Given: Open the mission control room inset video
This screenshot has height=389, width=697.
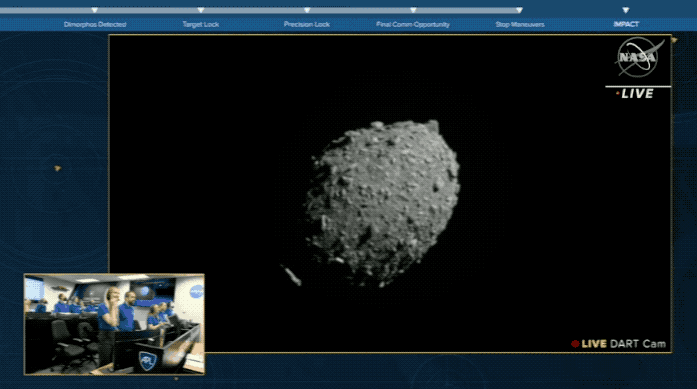Looking at the screenshot, I should [x=114, y=324].
